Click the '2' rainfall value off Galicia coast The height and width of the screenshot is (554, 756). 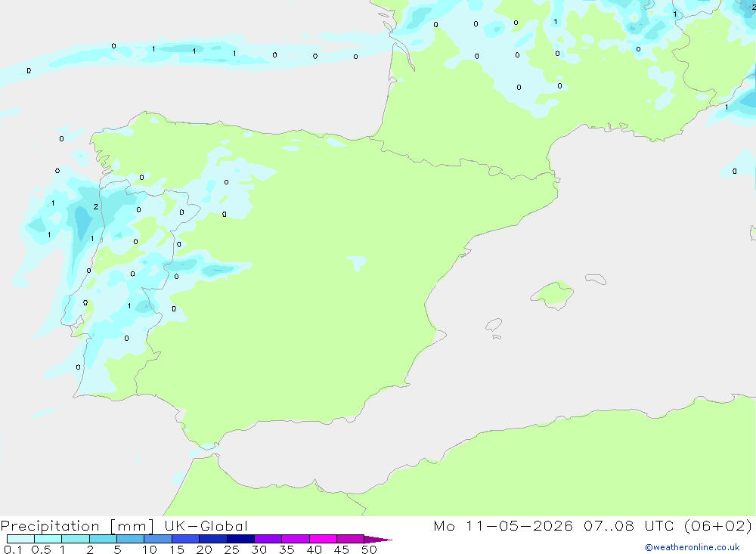click(x=96, y=206)
